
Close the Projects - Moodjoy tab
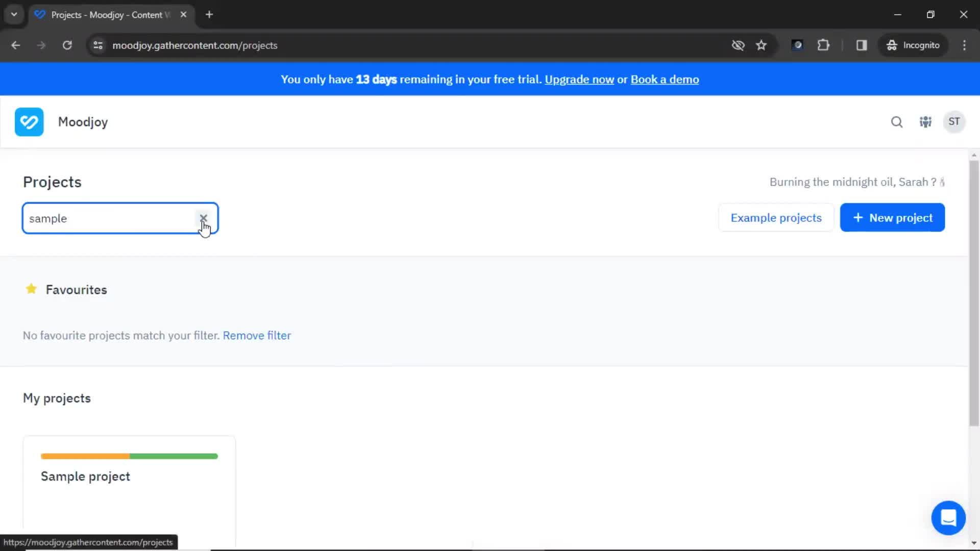coord(183,14)
